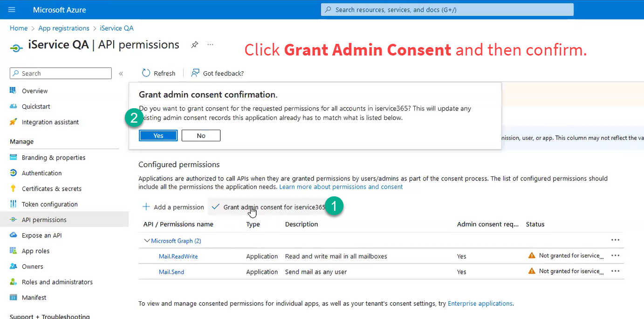Viewport: 644px width, 319px height.
Task: Click the Status column header
Action: tap(535, 224)
